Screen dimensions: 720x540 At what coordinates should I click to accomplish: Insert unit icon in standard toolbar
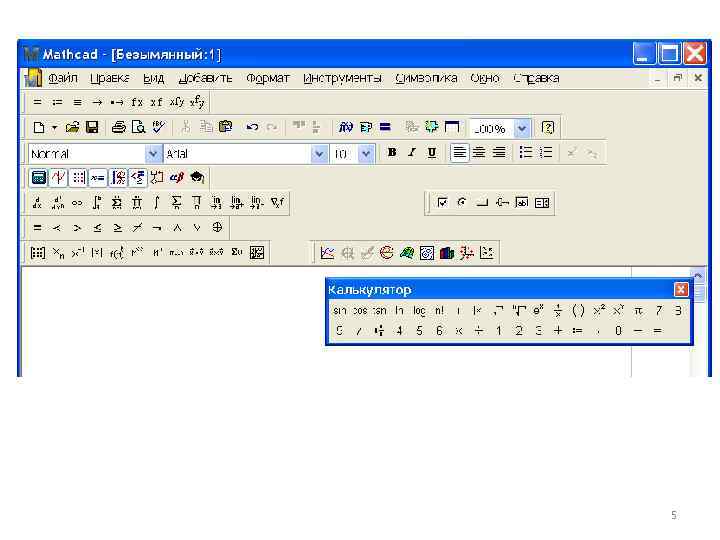[366, 127]
